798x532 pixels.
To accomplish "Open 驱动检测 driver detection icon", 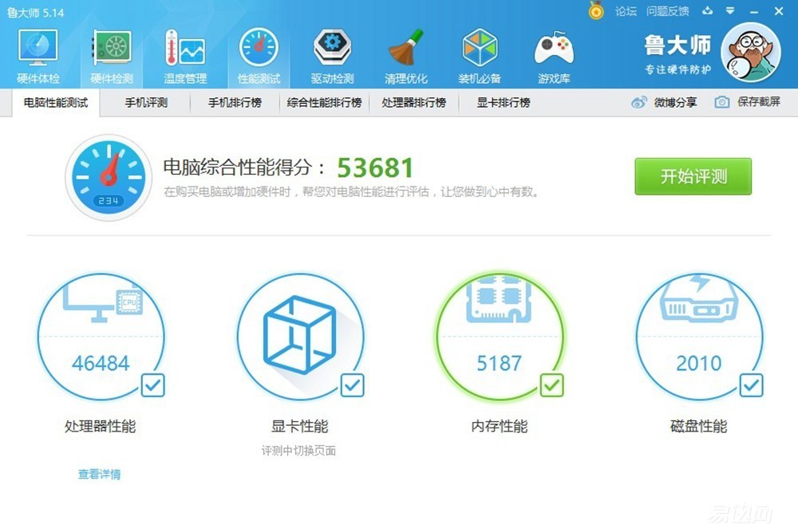I will 332,47.
